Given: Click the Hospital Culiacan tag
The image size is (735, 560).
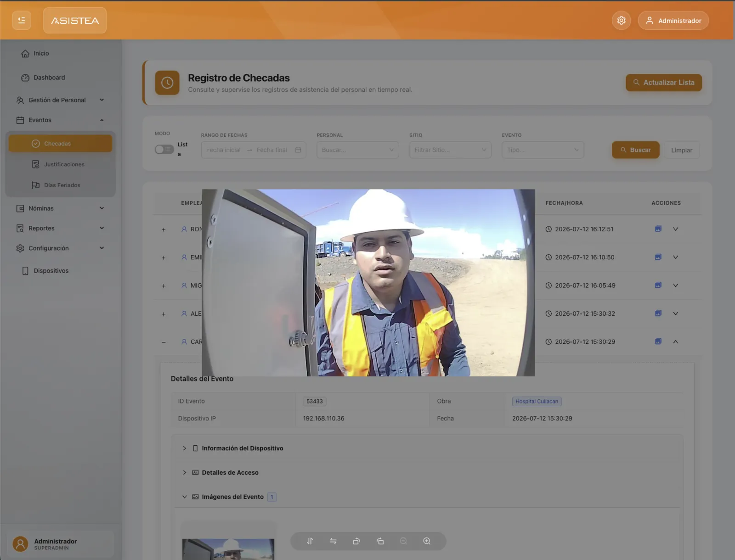Looking at the screenshot, I should (537, 401).
